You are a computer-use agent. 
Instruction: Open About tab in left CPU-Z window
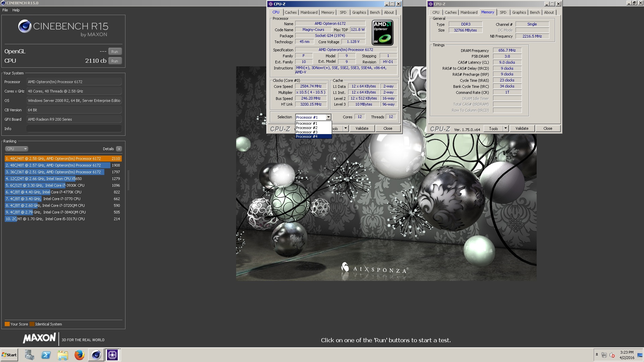(389, 12)
